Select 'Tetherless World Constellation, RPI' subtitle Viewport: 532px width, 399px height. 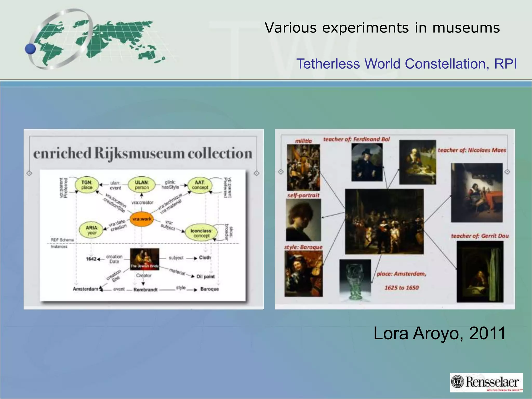coord(407,64)
